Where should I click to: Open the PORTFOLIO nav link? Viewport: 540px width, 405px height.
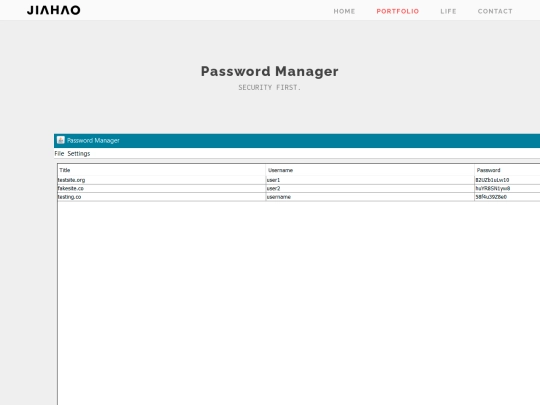397,11
